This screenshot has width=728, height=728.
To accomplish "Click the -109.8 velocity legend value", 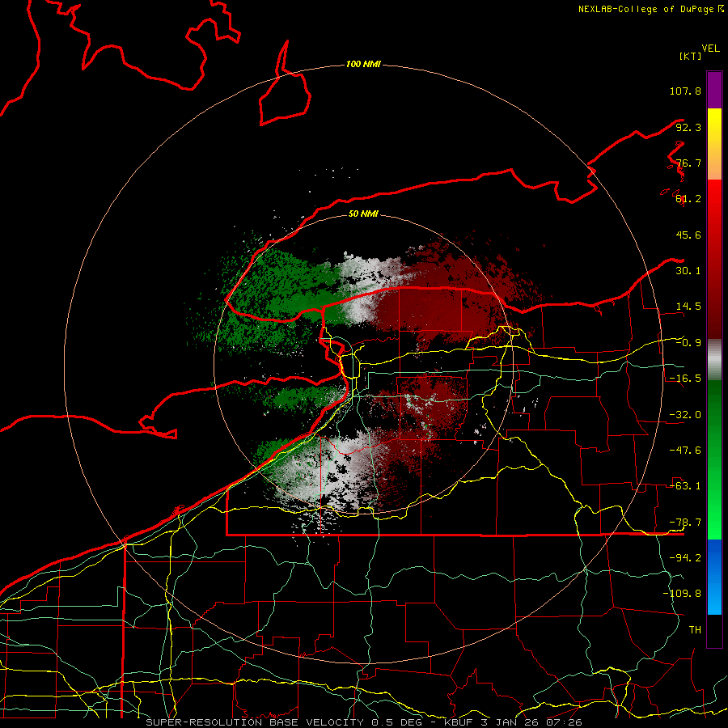I will coord(682,594).
